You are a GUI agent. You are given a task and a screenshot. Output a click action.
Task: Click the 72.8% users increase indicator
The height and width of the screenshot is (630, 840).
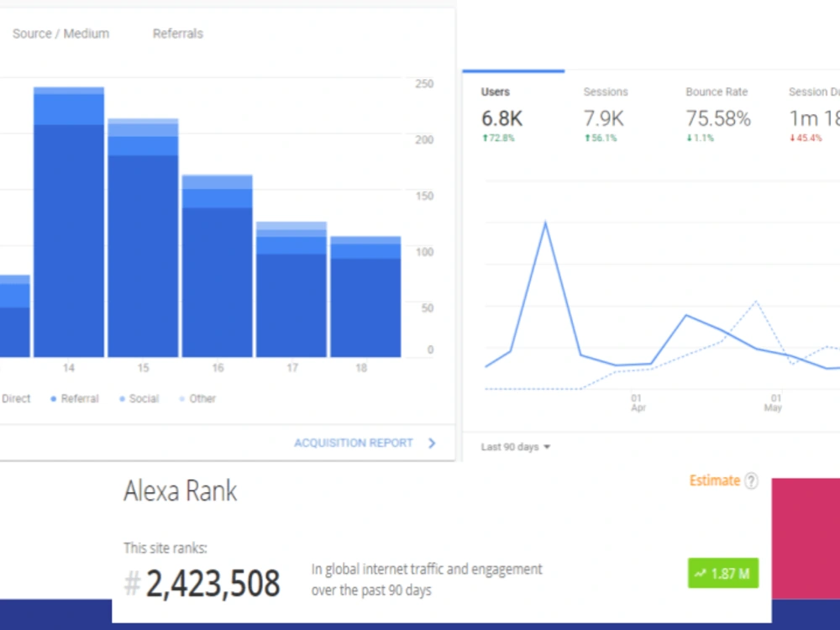(x=498, y=139)
